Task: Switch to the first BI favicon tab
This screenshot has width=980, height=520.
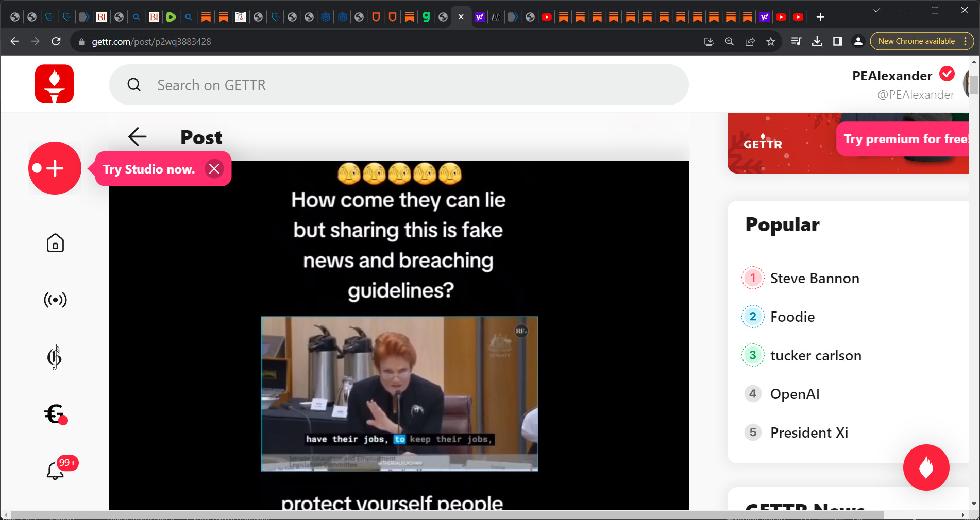Action: point(102,17)
